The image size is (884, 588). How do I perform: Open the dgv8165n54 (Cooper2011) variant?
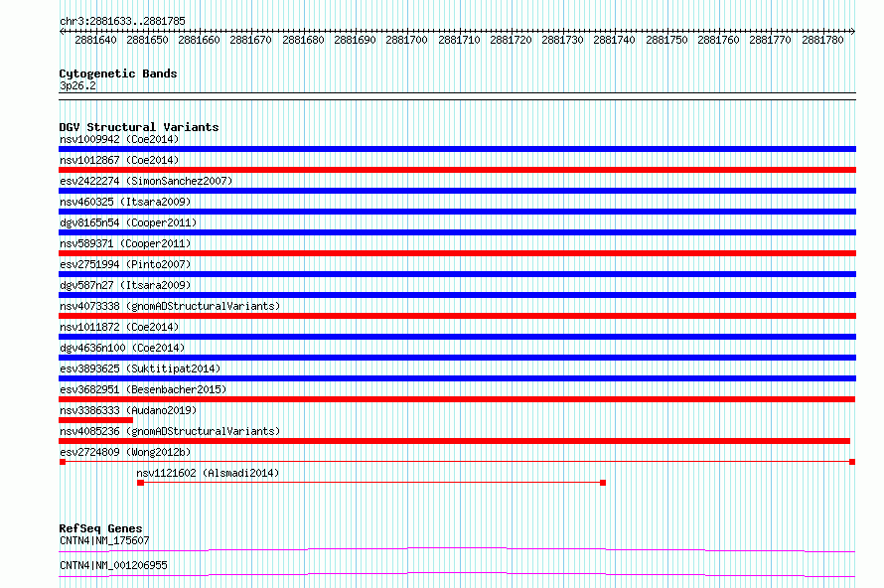point(128,222)
